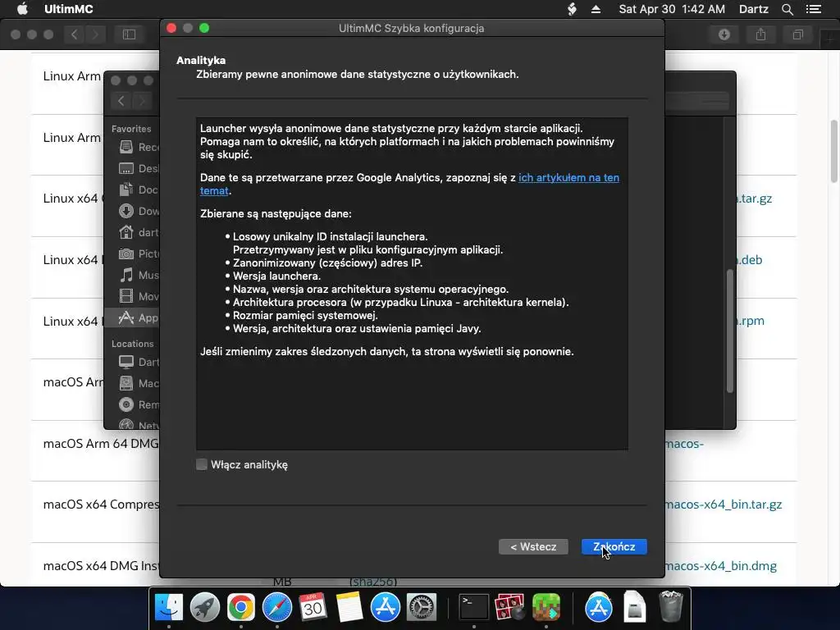The width and height of the screenshot is (840, 630).
Task: Click the bird-shaped status icon in menu bar
Action: pyautogui.click(x=572, y=9)
